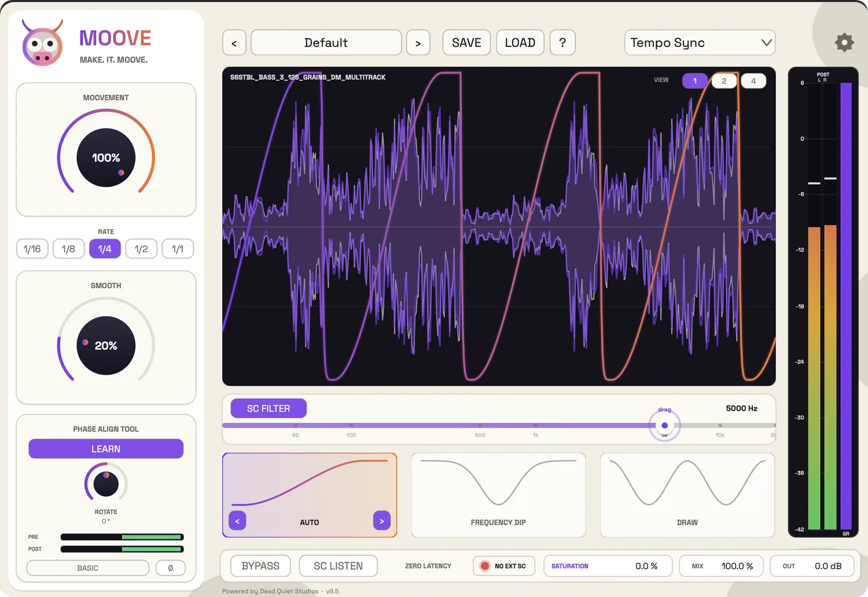Select the FREQUENCY DIP mode panel
Image resolution: width=868 pixels, height=597 pixels.
click(498, 495)
